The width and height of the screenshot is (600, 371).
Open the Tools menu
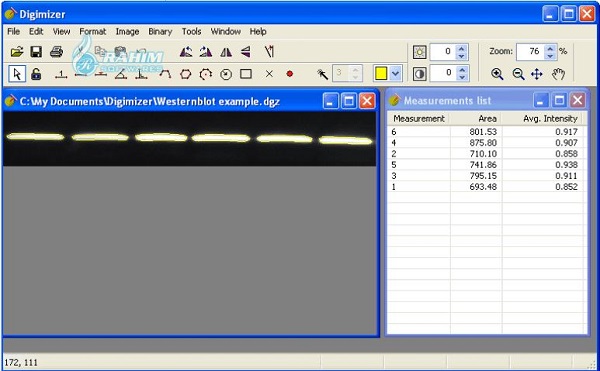pyautogui.click(x=191, y=31)
